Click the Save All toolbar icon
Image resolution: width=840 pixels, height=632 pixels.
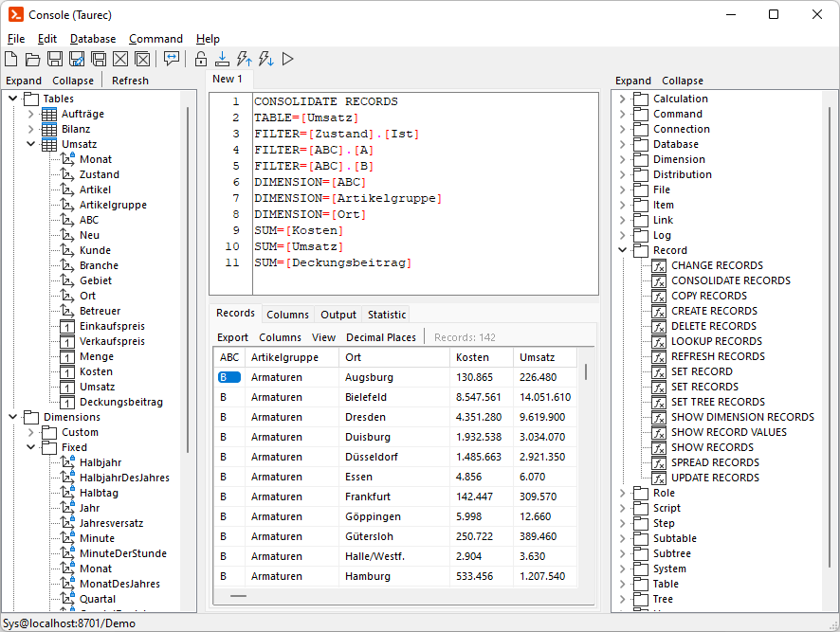(99, 59)
